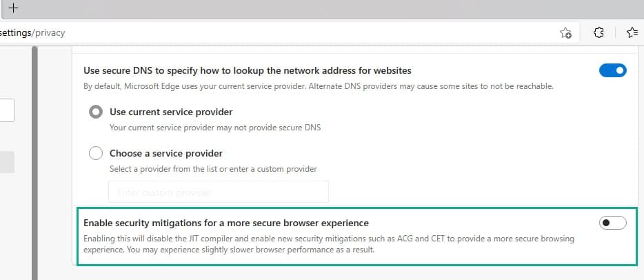Select the highlighted sidebar menu item

click(x=7, y=162)
